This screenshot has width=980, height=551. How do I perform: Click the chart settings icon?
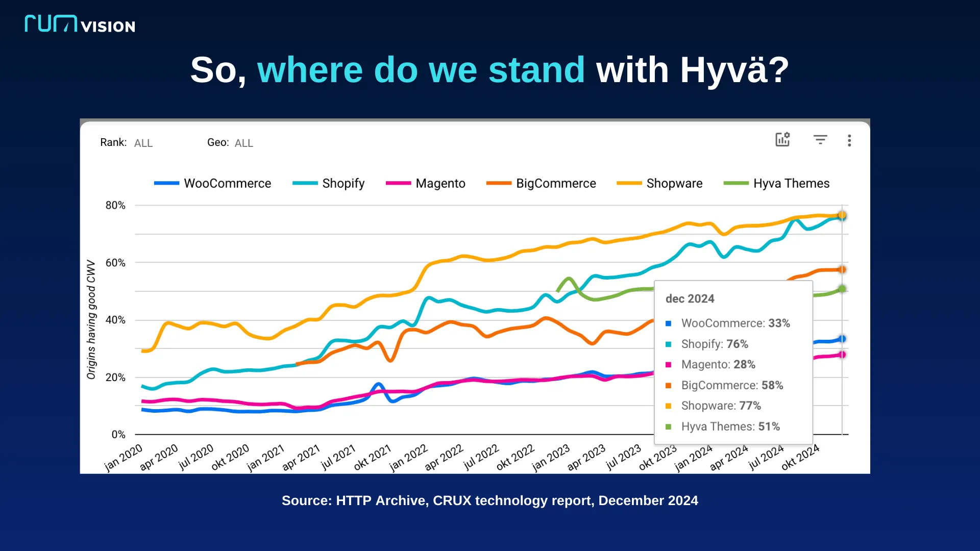[x=782, y=139]
